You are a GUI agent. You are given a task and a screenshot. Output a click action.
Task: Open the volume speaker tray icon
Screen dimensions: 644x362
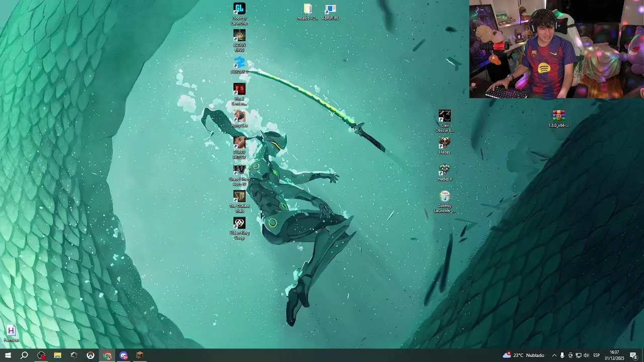pyautogui.click(x=586, y=355)
